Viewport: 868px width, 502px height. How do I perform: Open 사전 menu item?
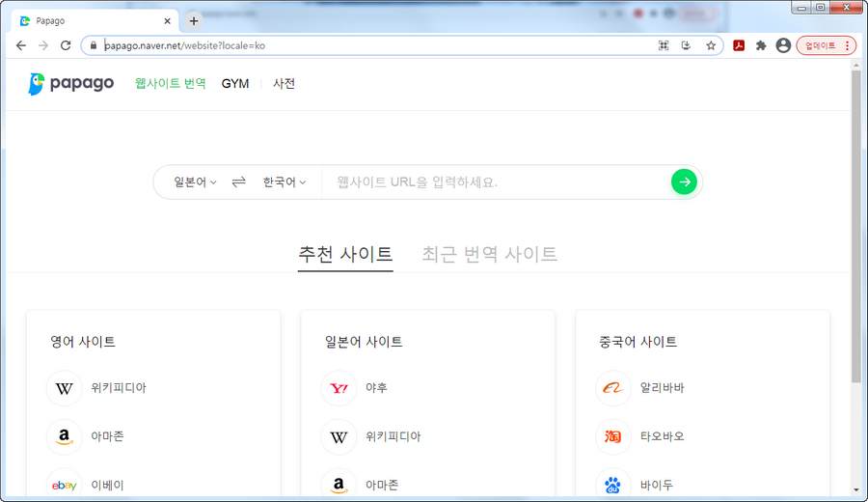[x=284, y=84]
